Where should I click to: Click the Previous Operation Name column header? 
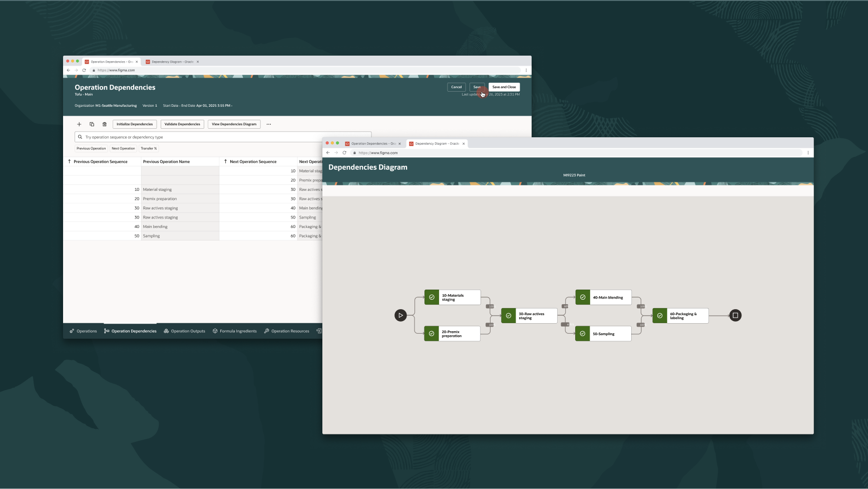click(x=166, y=161)
